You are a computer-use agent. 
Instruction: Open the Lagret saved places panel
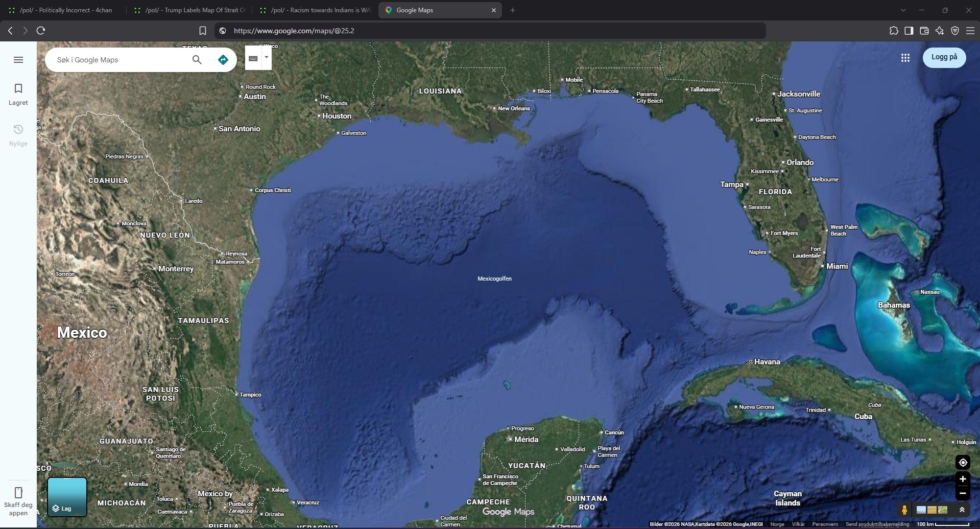18,95
